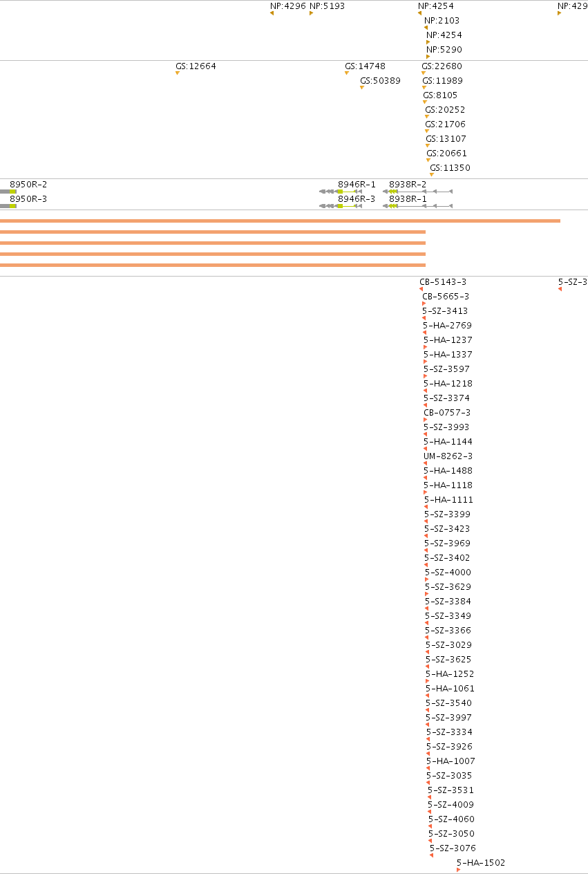Select the longest orange alignment bar

pos(280,221)
